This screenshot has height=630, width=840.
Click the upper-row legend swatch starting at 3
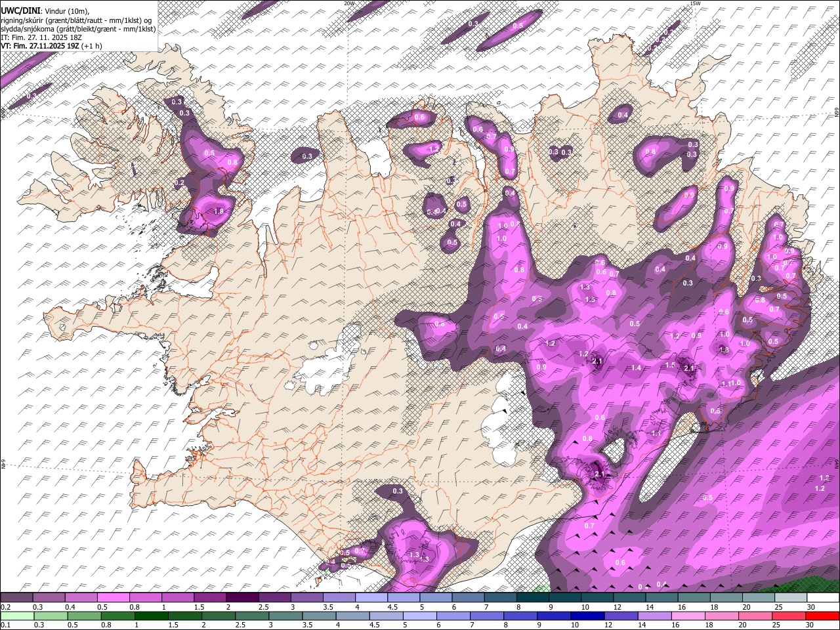(306, 598)
